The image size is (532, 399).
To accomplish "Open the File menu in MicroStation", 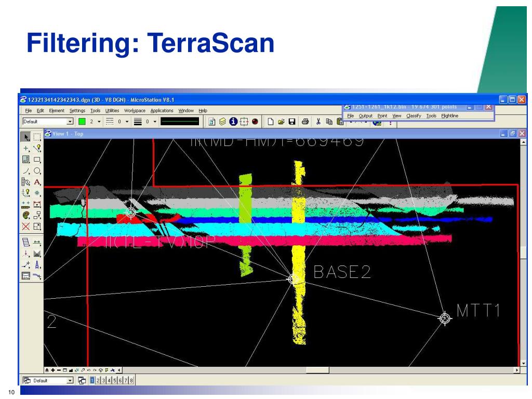I will pos(29,111).
